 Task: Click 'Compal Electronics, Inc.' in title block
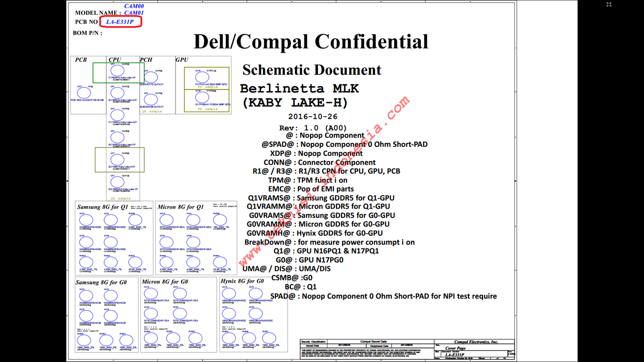[476, 342]
